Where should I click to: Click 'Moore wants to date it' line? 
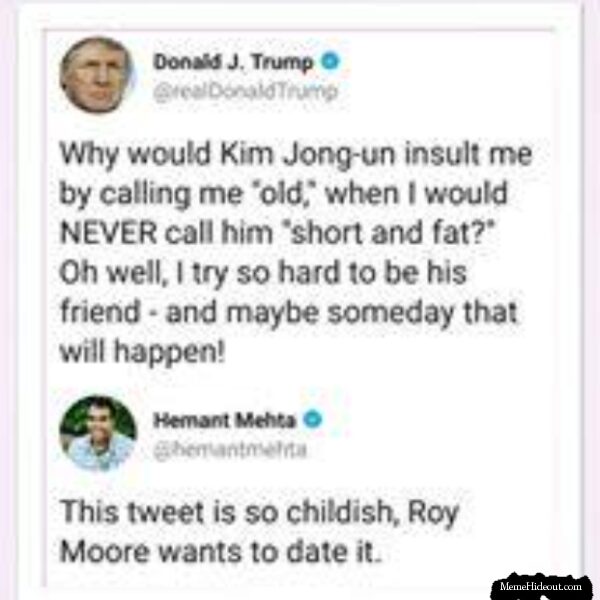(x=221, y=552)
